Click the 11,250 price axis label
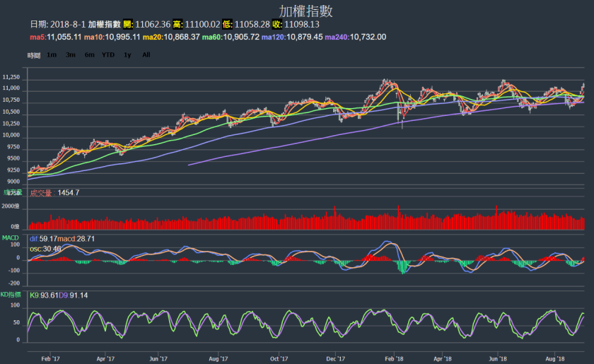594x364 pixels. click(11, 77)
